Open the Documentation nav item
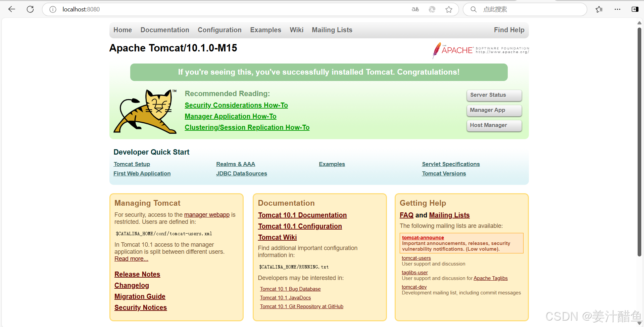Screen dimensions: 644x327 pyautogui.click(x=165, y=30)
